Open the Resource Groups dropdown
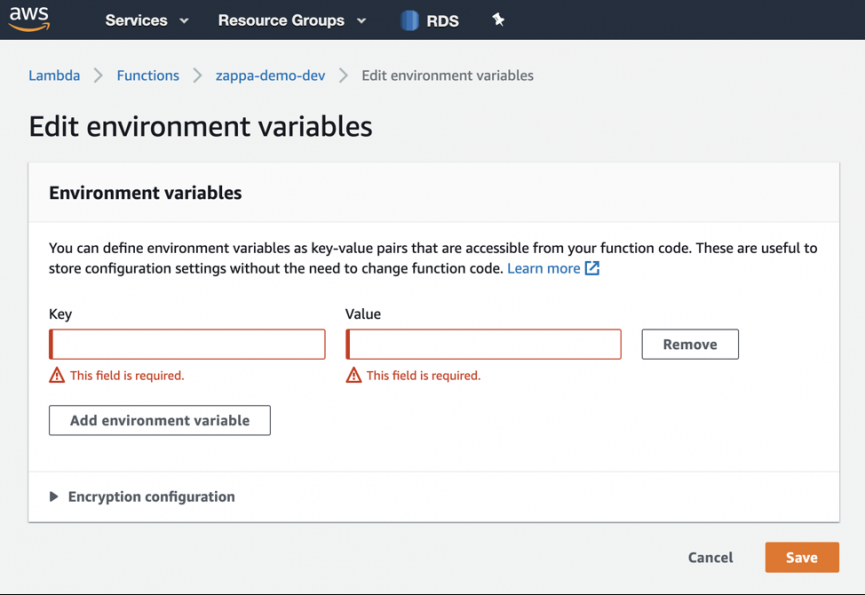Screen dimensions: 865x595 pos(291,20)
